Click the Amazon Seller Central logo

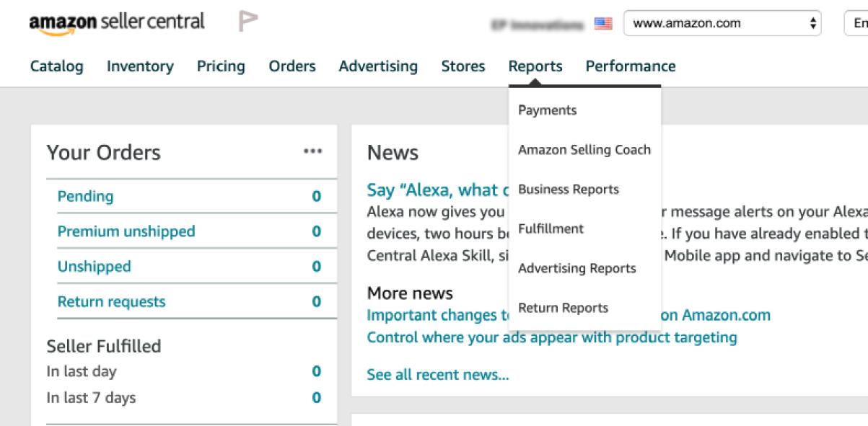click(x=117, y=22)
